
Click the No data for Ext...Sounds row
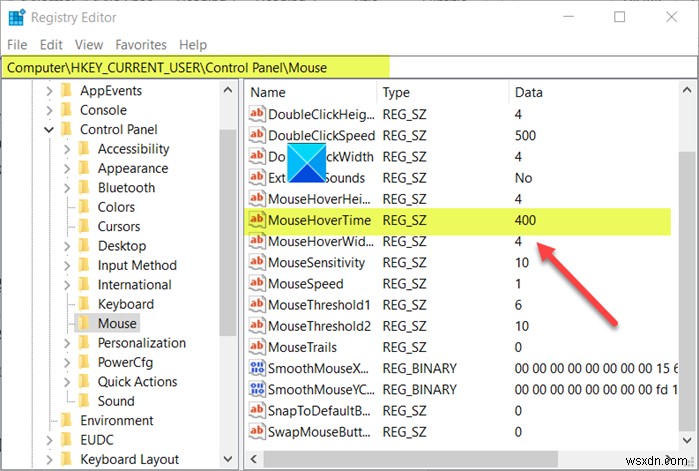(x=523, y=178)
